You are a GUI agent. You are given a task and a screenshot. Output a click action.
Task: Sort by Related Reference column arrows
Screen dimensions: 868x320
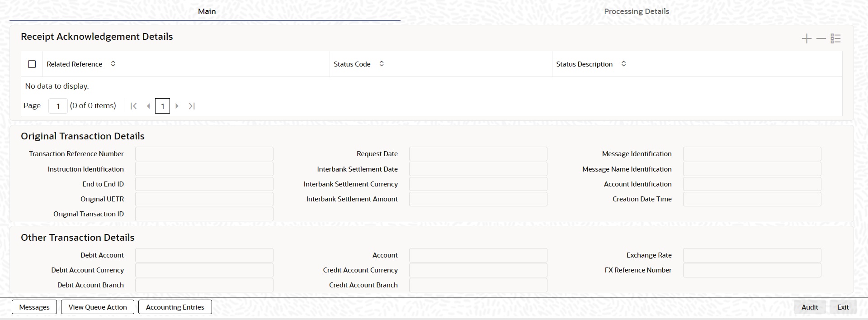(113, 64)
